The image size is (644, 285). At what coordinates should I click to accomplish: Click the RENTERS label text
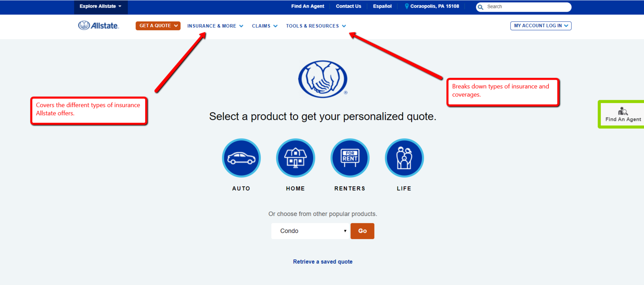pyautogui.click(x=350, y=188)
